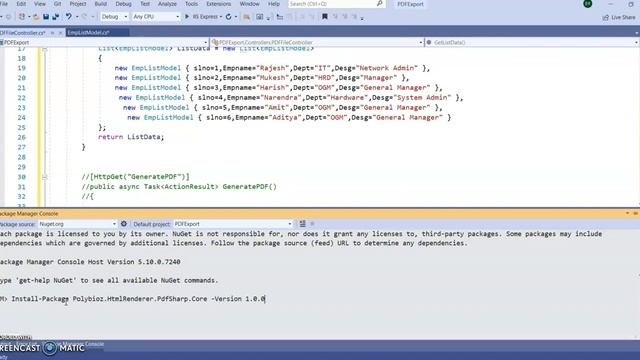Click "Console Host Version 5.10.0.7240" text
The width and height of the screenshot is (640, 360).
pos(119,262)
